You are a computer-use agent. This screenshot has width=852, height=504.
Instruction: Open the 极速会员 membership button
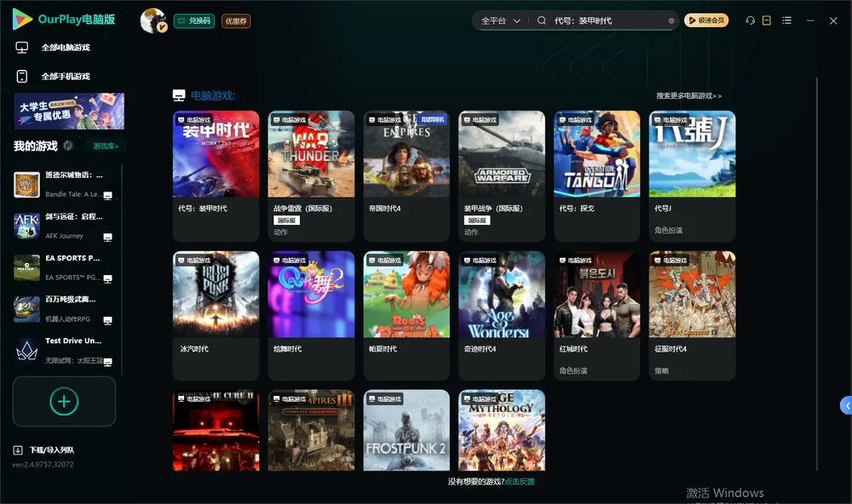[x=705, y=20]
